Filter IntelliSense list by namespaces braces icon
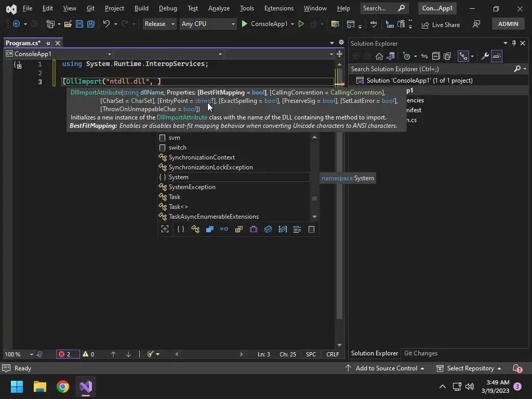The width and height of the screenshot is (532, 399). (181, 229)
